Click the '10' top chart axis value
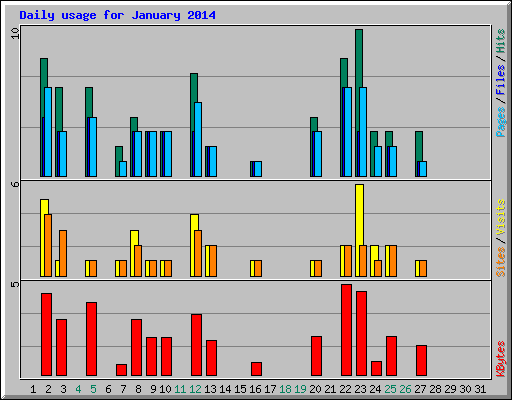Viewport: 512px width, 400px height. 15,33
